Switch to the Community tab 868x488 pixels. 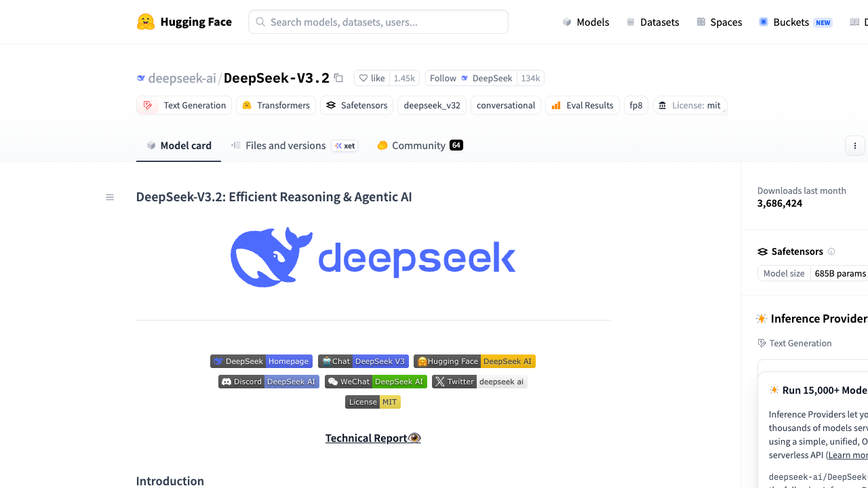point(420,145)
